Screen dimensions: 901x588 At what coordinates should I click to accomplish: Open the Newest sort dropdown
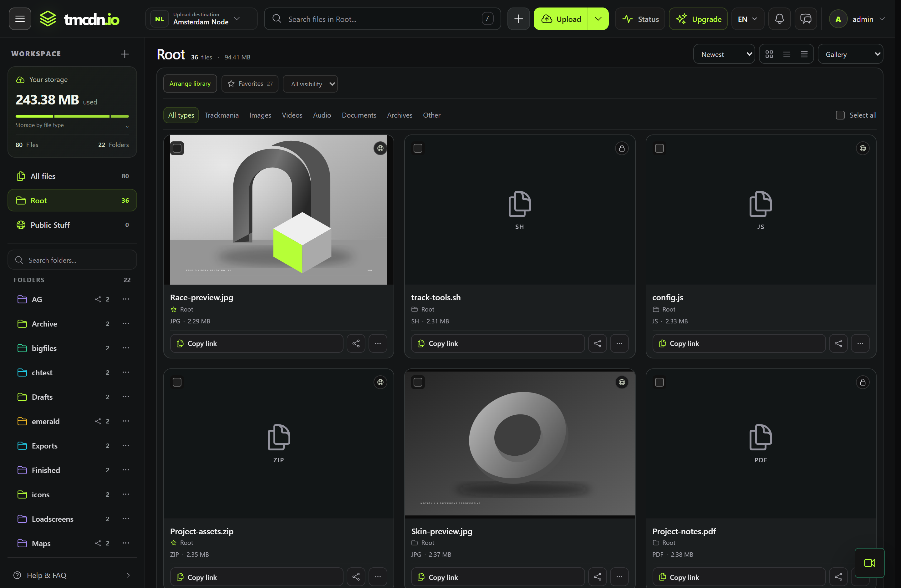click(x=724, y=54)
